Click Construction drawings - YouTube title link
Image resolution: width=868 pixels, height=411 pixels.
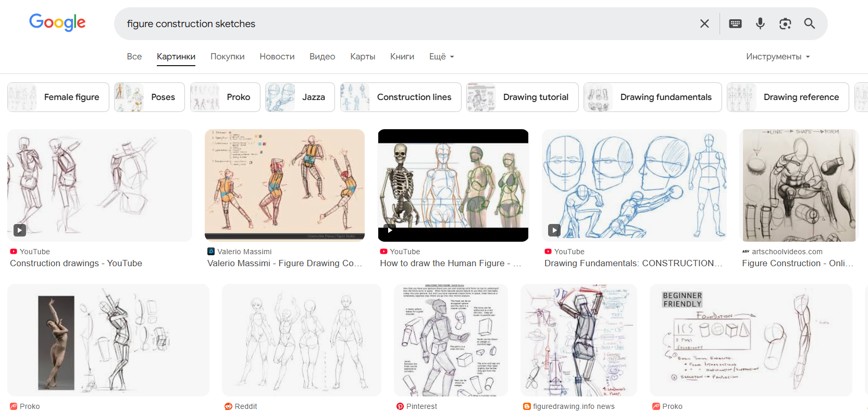pos(76,264)
